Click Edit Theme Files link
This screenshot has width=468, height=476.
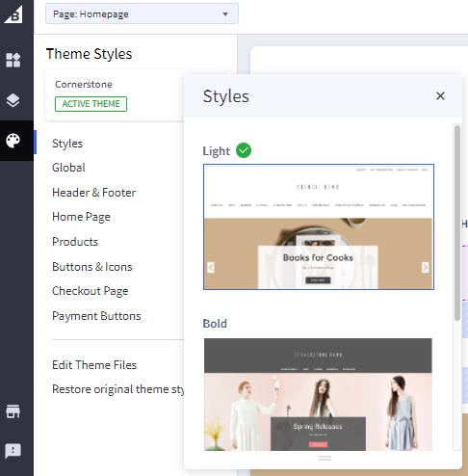pos(94,365)
